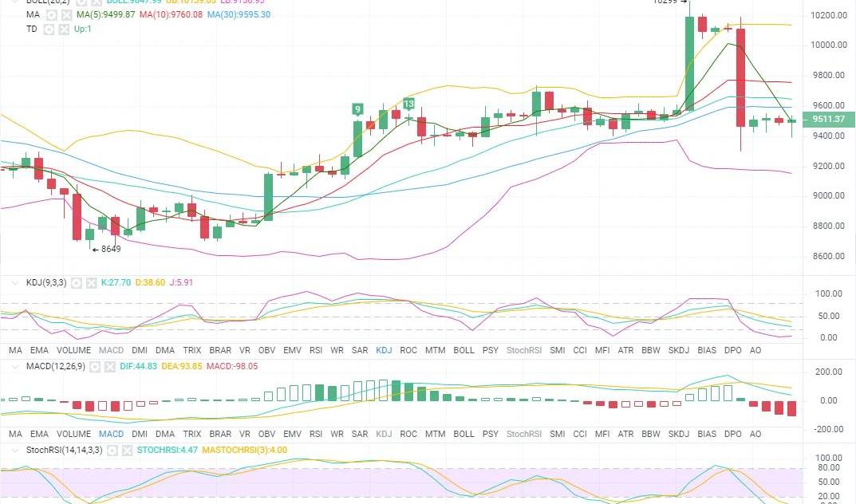Select StochRSI tab under MACD panel

tap(524, 434)
